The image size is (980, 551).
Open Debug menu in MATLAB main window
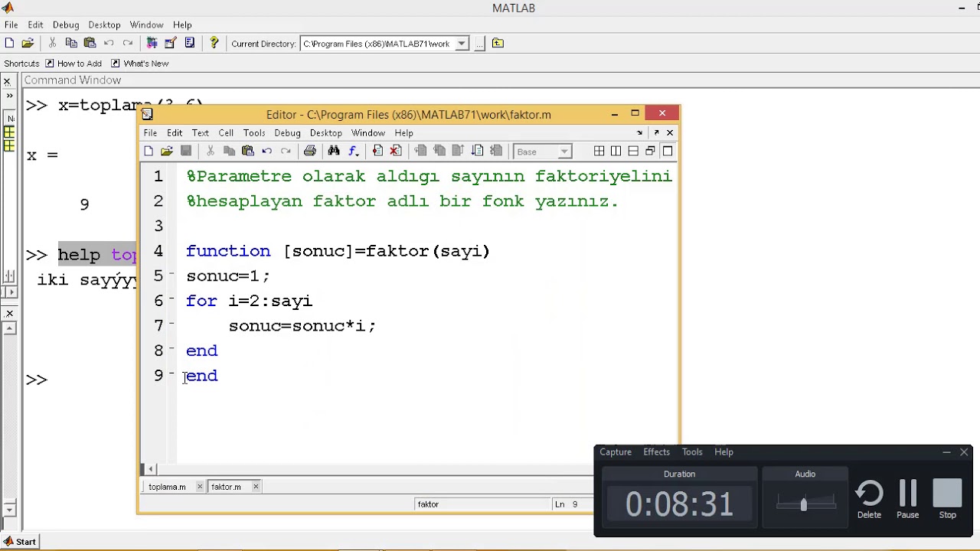(66, 24)
